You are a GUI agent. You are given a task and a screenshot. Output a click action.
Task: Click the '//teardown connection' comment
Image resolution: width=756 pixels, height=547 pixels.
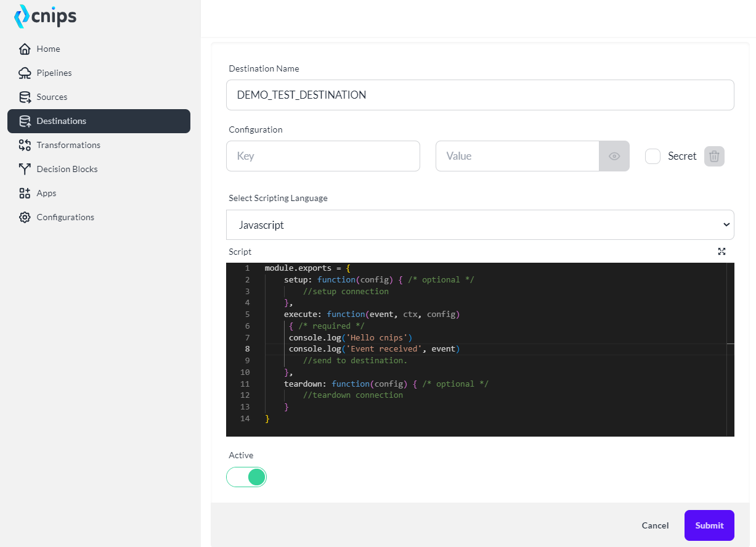click(x=353, y=395)
